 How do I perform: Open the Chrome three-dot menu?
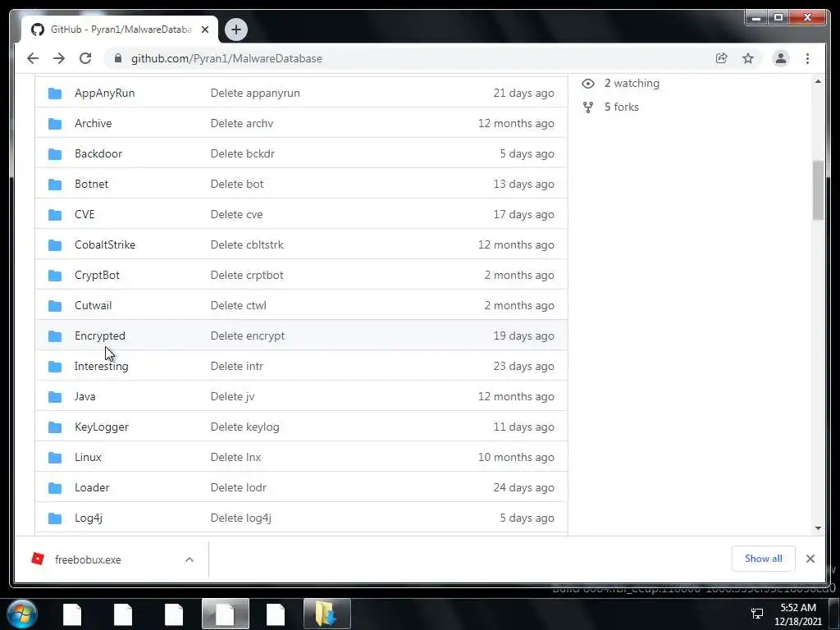point(807,58)
